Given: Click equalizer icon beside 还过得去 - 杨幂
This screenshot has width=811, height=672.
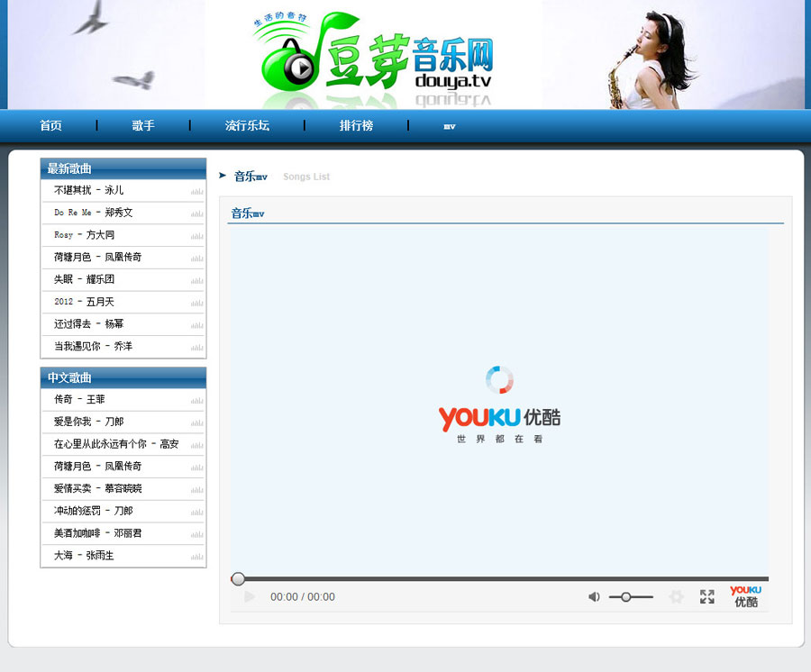Looking at the screenshot, I should 197,325.
